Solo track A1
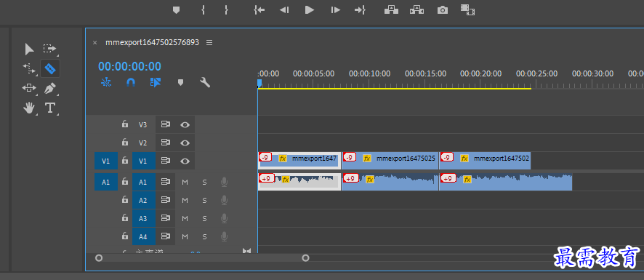644x280 pixels. [x=204, y=182]
